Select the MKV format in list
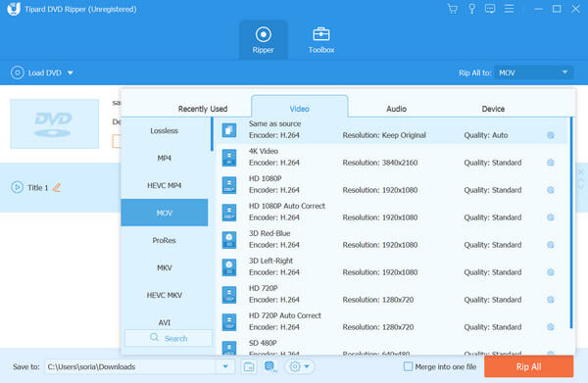The width and height of the screenshot is (588, 383). click(x=165, y=267)
